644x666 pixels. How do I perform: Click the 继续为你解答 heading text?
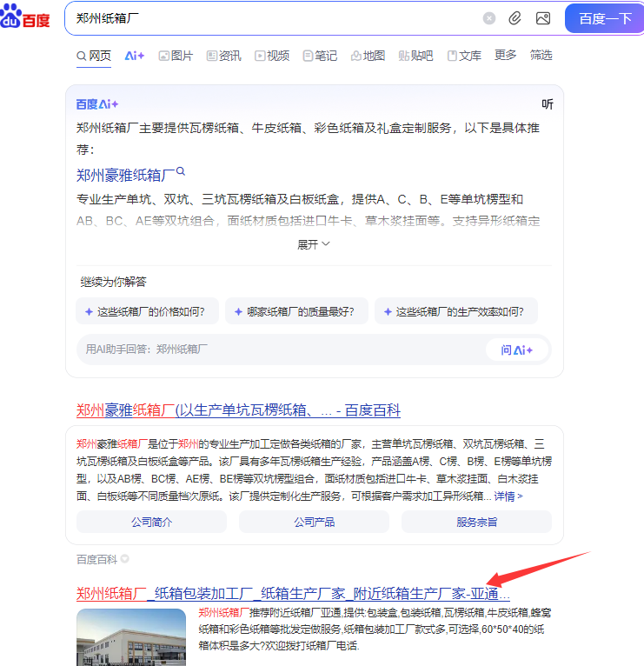[x=113, y=282]
